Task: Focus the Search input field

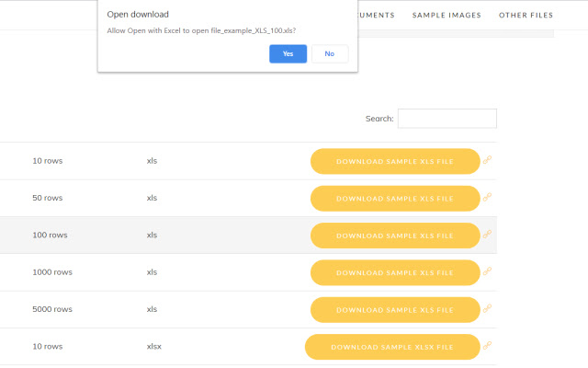Action: (447, 119)
